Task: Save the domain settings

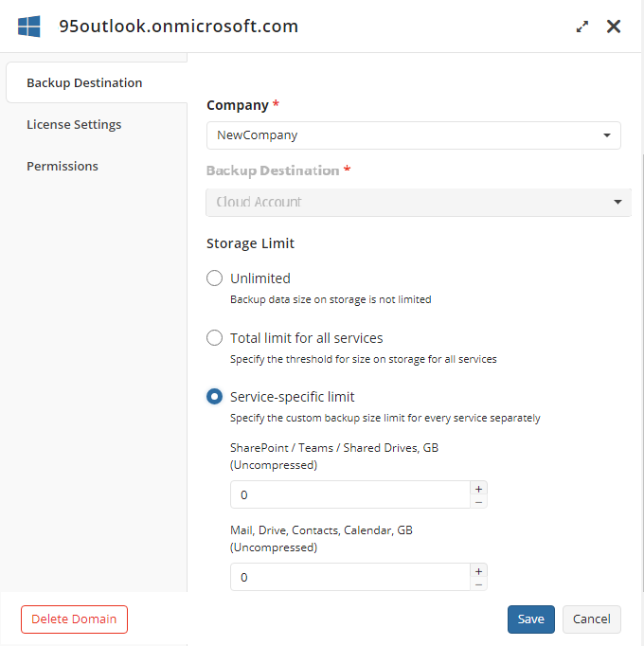Action: [530, 619]
